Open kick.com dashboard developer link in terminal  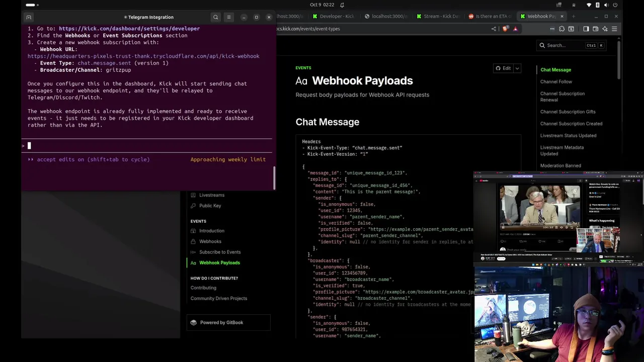[129, 29]
